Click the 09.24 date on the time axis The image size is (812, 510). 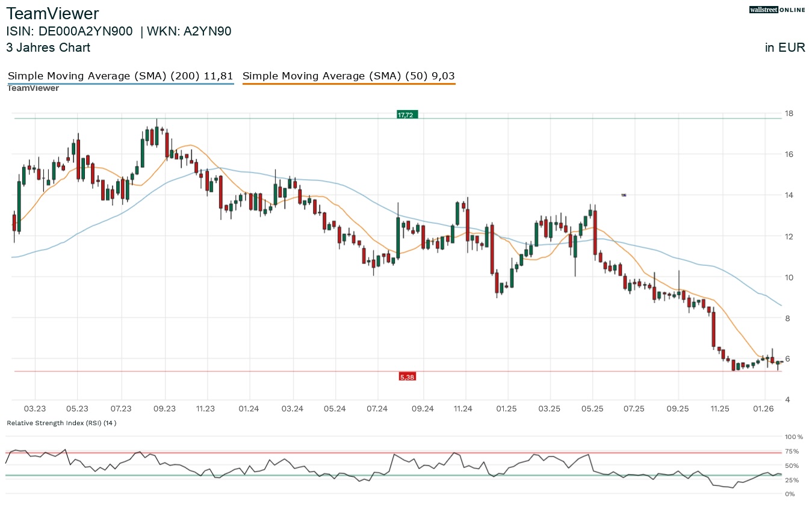423,408
